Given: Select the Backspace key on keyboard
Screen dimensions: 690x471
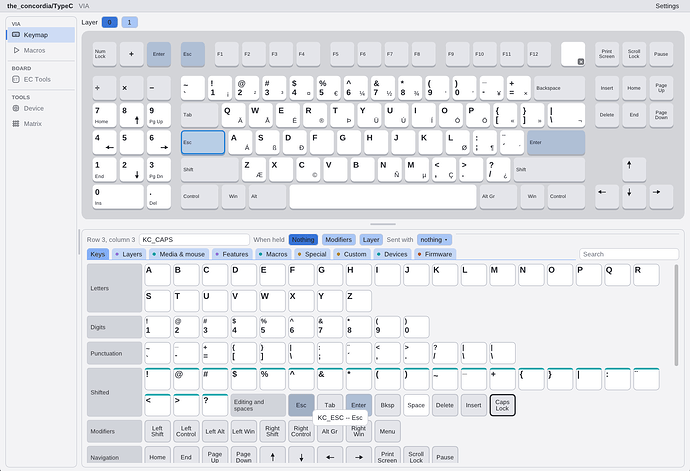Looking at the screenshot, I should (x=559, y=88).
